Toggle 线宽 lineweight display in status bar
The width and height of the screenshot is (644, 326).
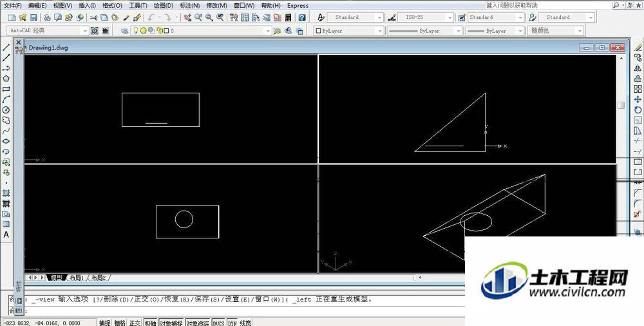tap(245, 323)
